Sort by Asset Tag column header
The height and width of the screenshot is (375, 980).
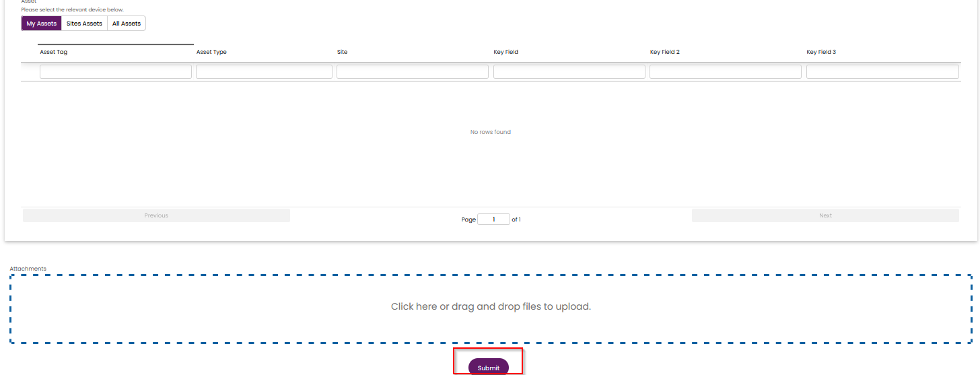coord(54,53)
